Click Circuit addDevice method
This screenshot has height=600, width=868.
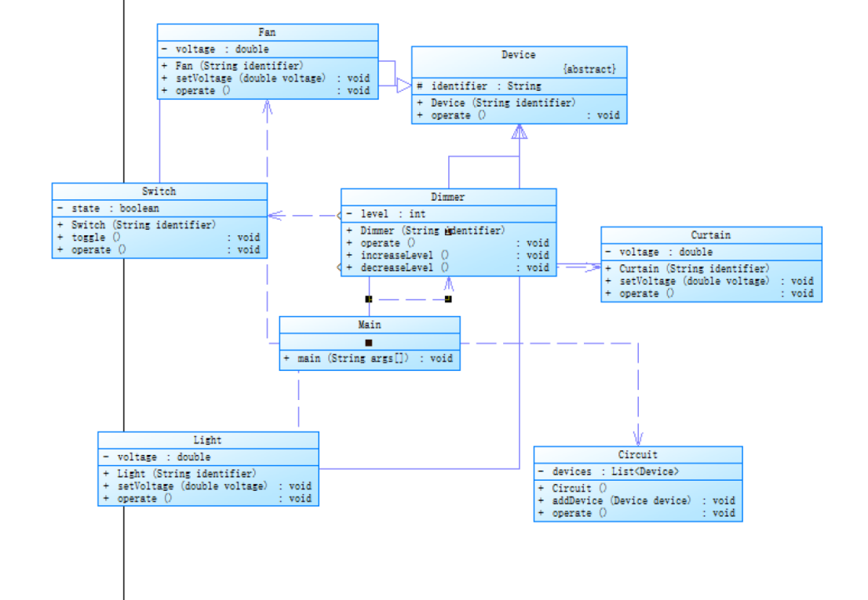click(x=638, y=500)
